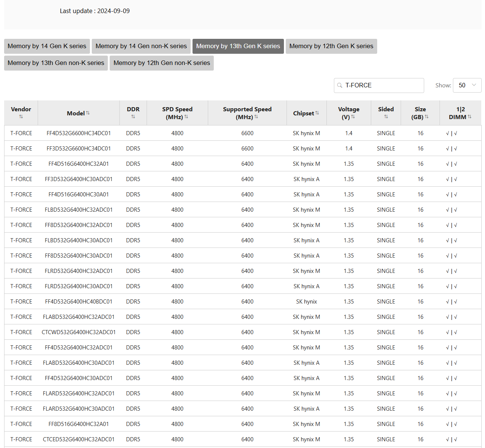Click model FLRD532G6400HC32ADC01
485x448 pixels.
(x=79, y=271)
